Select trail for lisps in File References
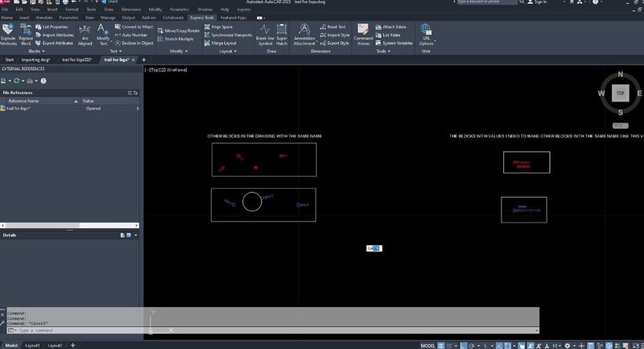 20,108
